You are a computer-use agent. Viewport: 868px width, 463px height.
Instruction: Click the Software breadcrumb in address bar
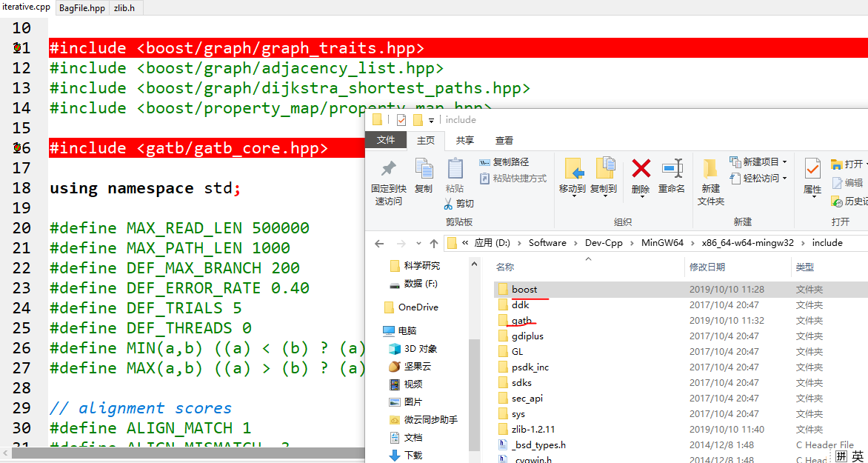click(x=547, y=242)
